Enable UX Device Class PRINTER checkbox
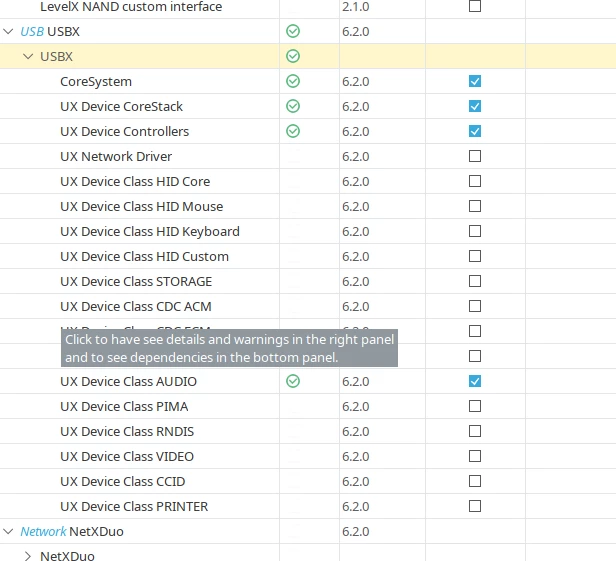 [x=475, y=506]
